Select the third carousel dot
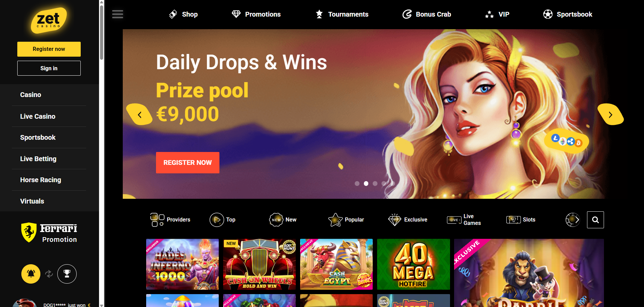Screen dimensions: 644x307 click(375, 184)
